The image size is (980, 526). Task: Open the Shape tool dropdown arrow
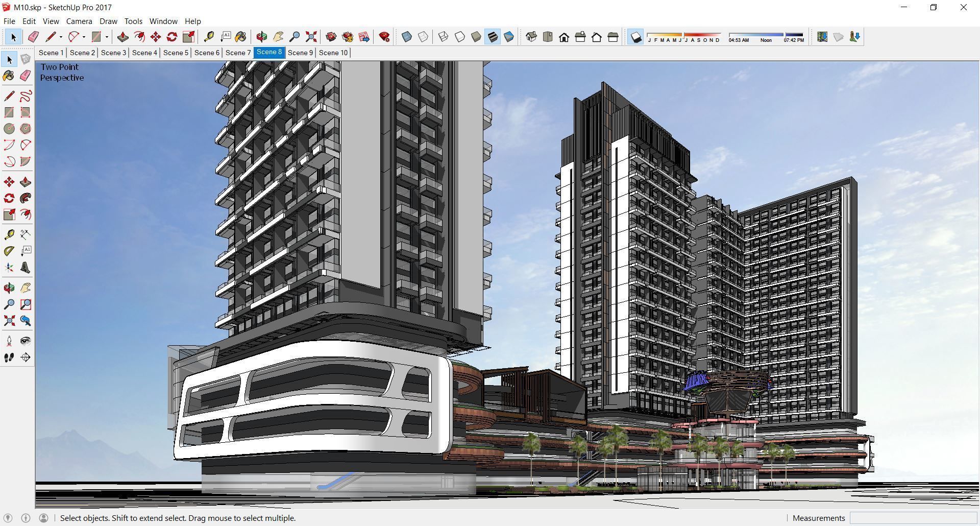pyautogui.click(x=107, y=37)
